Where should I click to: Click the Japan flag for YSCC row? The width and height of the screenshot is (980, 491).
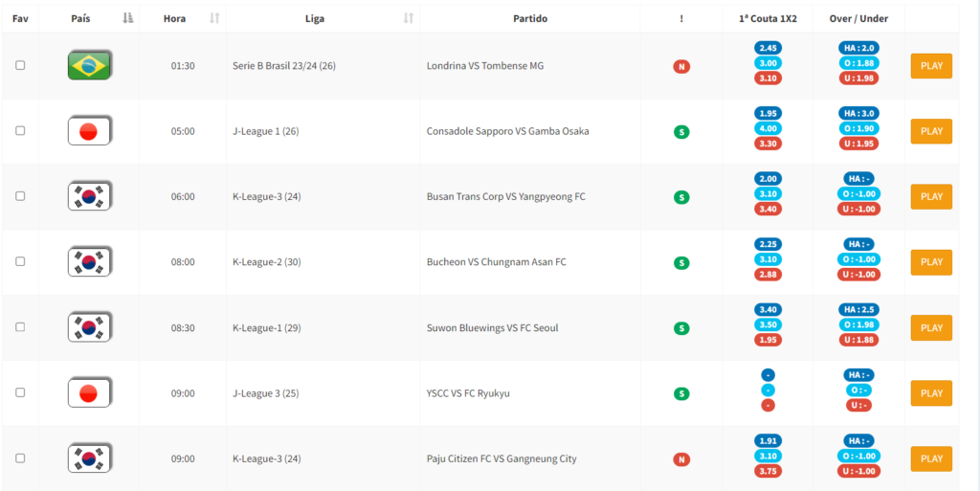(89, 393)
